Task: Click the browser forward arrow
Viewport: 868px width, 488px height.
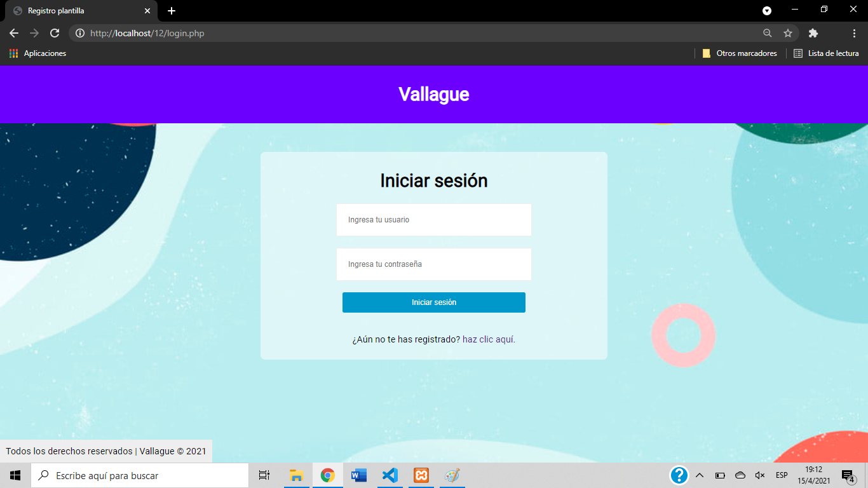Action: pos(34,33)
